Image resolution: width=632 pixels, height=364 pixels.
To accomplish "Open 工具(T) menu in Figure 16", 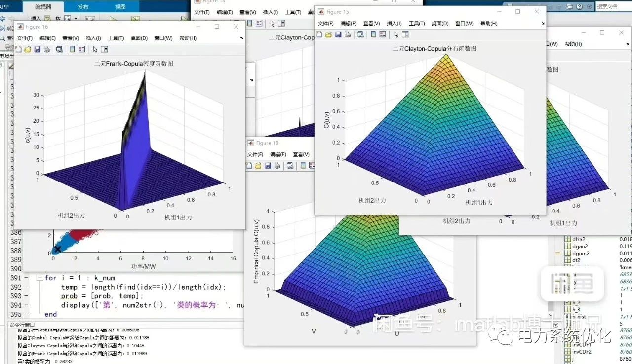I will click(116, 38).
